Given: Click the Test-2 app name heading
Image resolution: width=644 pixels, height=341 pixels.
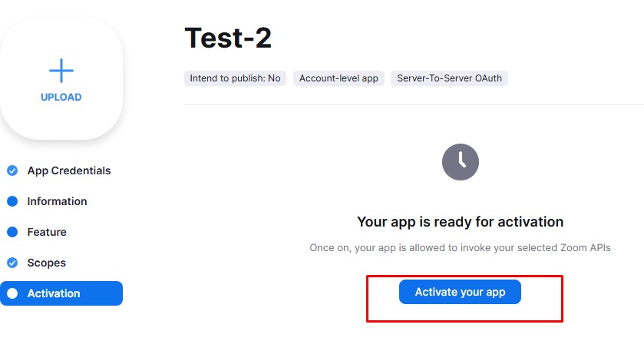Looking at the screenshot, I should click(x=228, y=38).
